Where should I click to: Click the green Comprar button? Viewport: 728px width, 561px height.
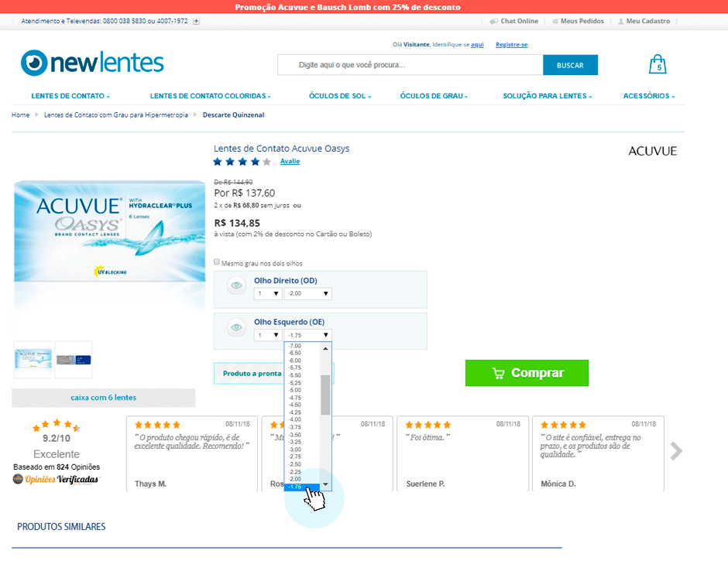pos(527,373)
